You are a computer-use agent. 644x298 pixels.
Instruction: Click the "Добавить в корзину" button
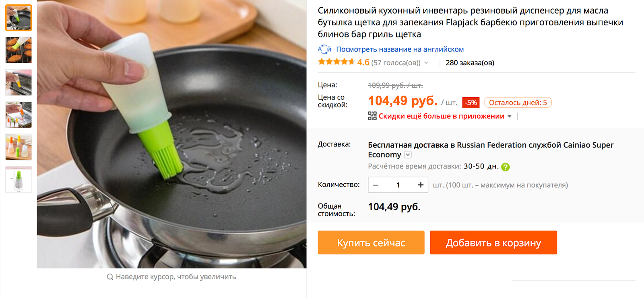[x=493, y=243]
